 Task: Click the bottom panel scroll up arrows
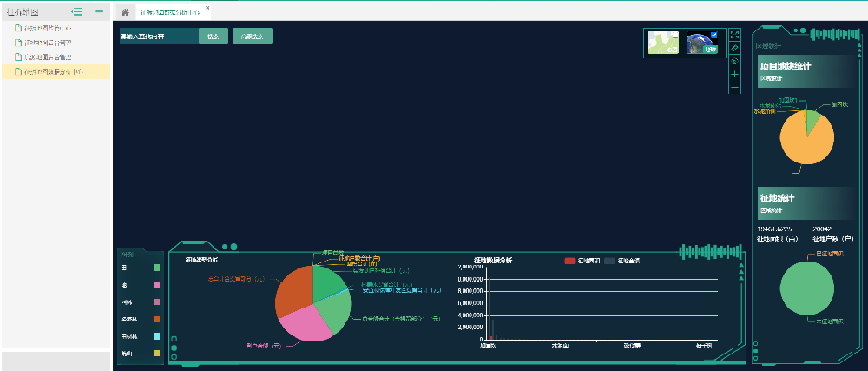(x=741, y=272)
